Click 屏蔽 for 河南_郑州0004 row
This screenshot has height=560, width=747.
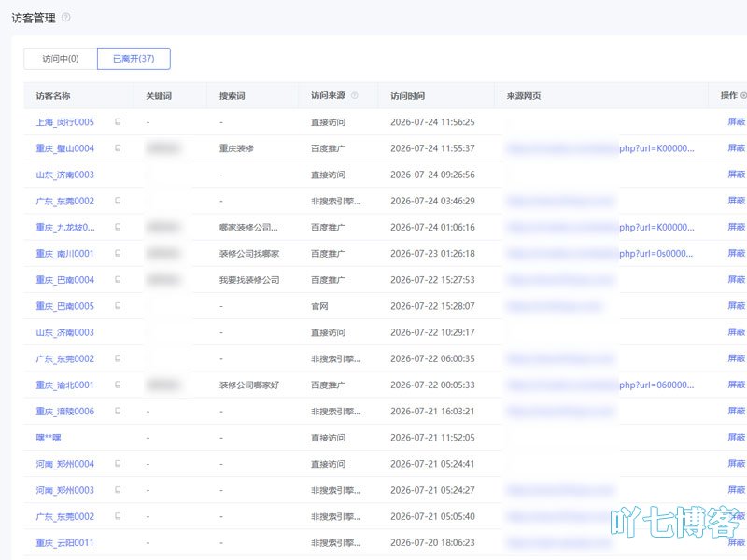[x=737, y=463]
